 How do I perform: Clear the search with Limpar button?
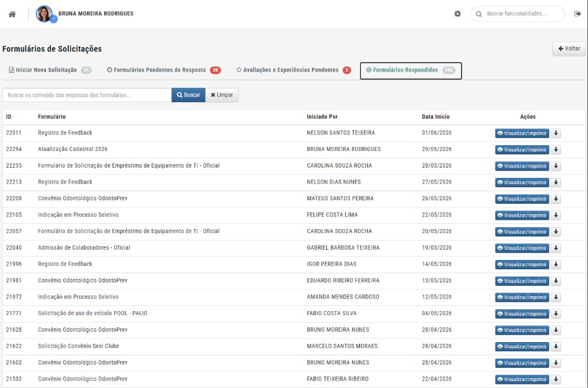point(222,95)
